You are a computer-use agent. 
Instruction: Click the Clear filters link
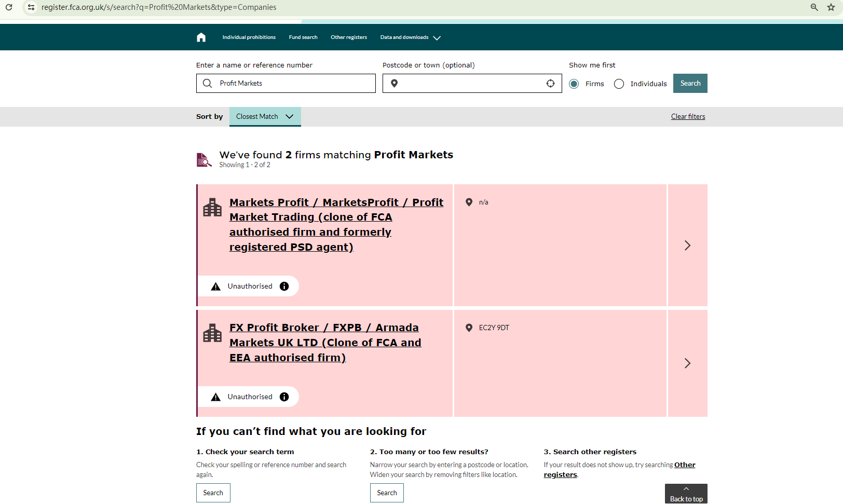click(688, 117)
